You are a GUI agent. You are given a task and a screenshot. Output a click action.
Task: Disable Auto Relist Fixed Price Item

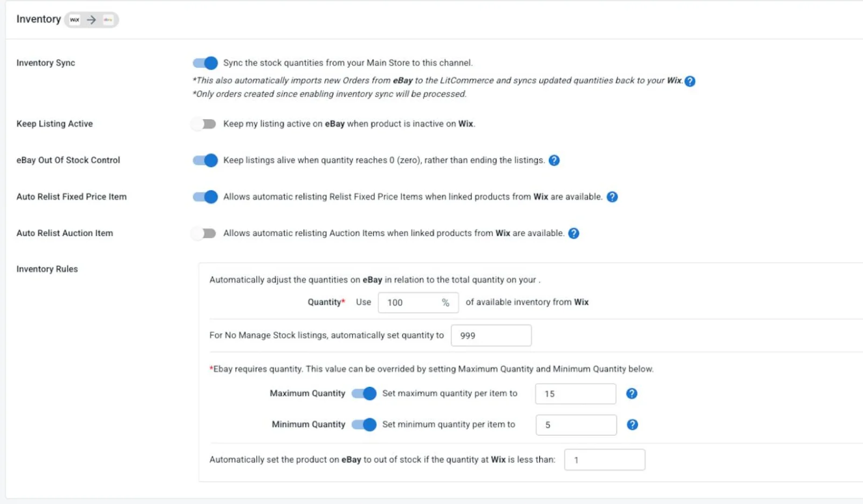(204, 197)
